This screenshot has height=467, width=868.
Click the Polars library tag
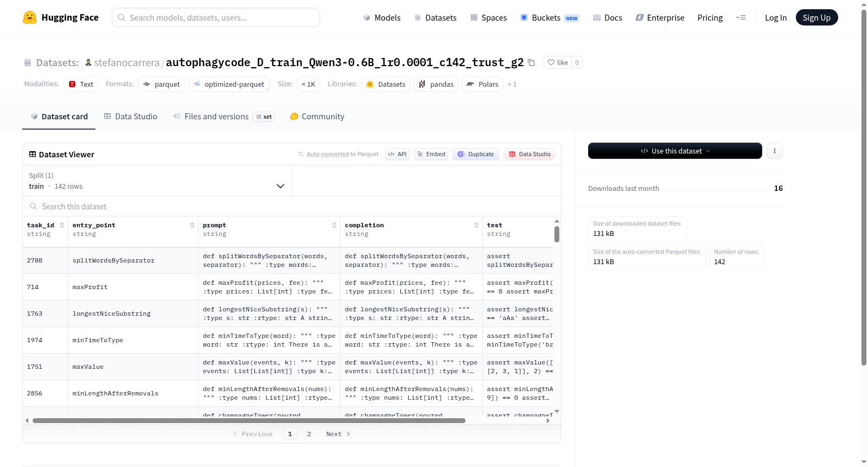tap(483, 84)
